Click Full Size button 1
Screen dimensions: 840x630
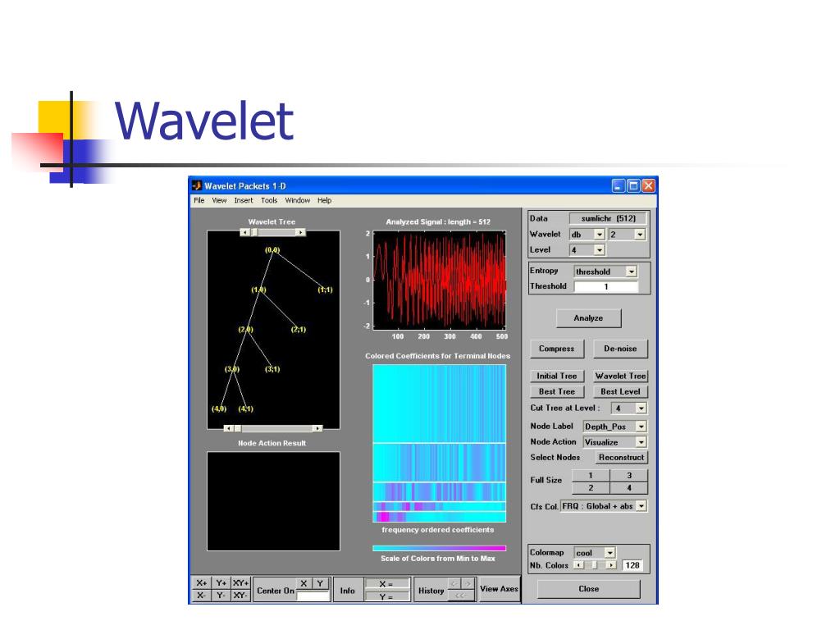click(x=591, y=475)
